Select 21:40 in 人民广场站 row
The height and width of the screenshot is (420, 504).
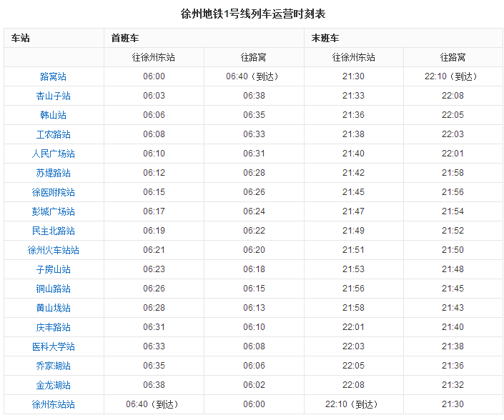(353, 154)
